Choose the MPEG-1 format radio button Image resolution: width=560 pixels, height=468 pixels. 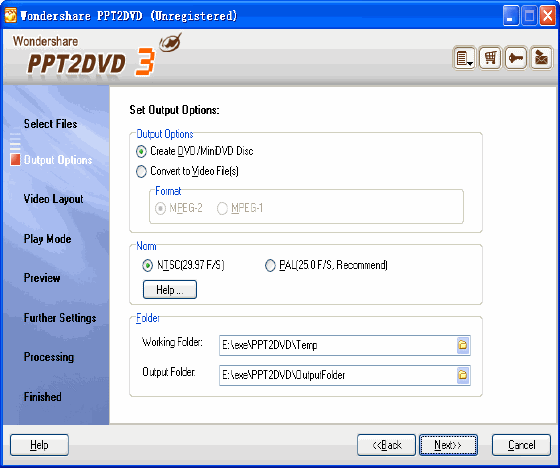[240, 208]
